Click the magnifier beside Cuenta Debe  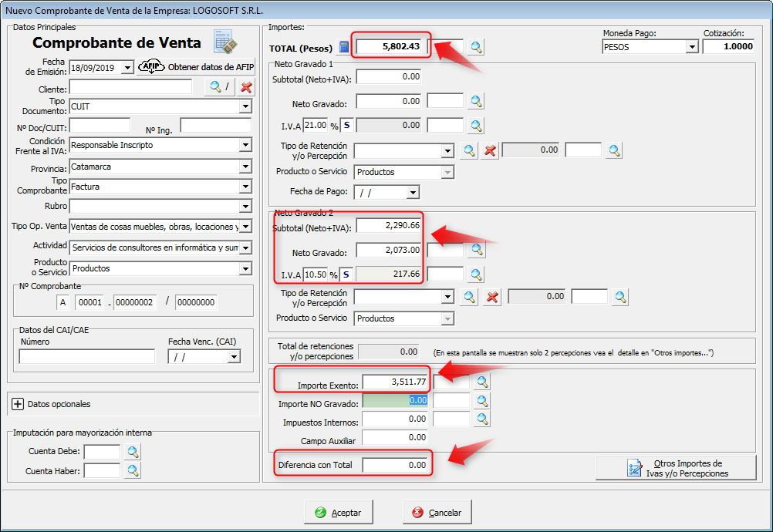(133, 452)
